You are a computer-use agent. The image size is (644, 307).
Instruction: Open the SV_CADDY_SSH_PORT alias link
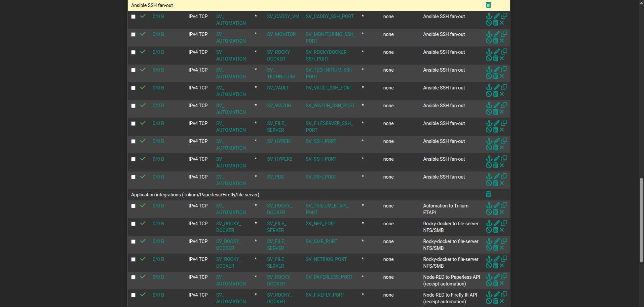click(x=330, y=16)
